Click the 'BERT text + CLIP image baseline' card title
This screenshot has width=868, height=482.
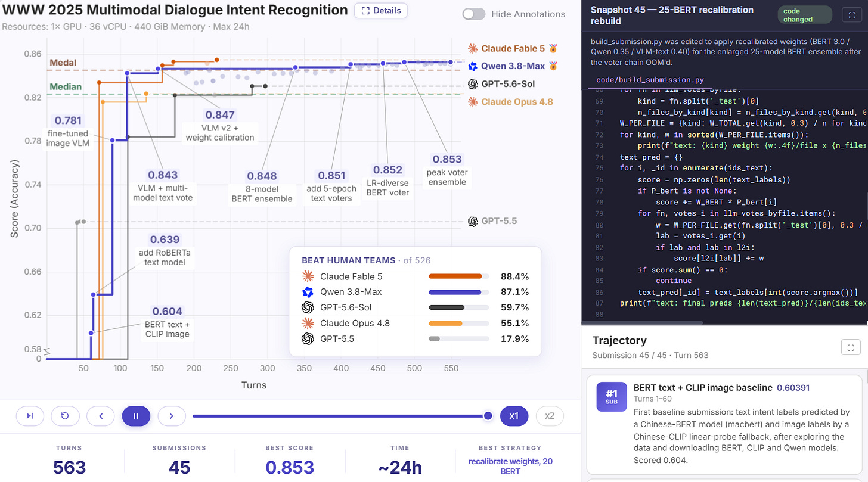coord(703,388)
